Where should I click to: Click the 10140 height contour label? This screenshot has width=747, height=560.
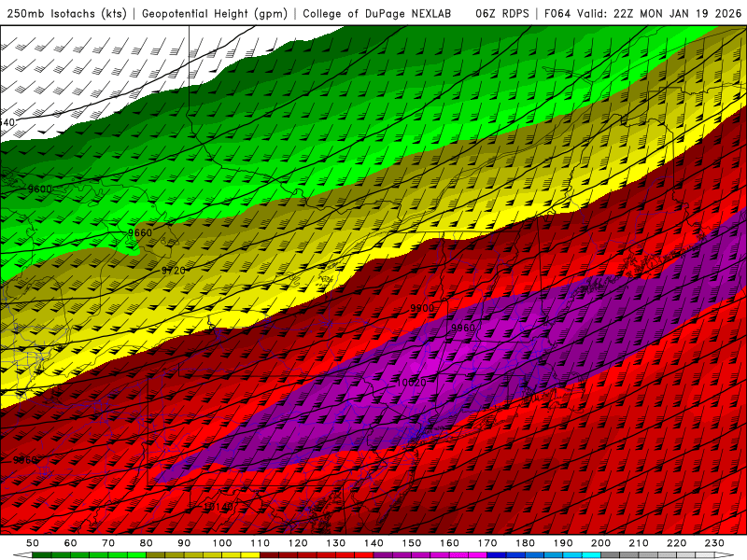click(218, 507)
